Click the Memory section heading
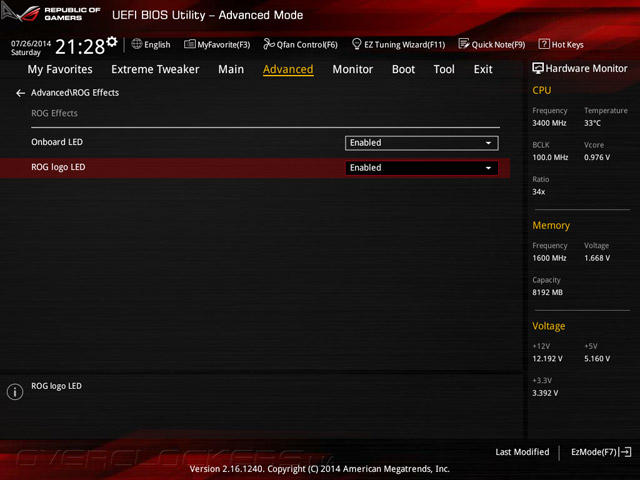The height and width of the screenshot is (480, 640). [x=551, y=225]
